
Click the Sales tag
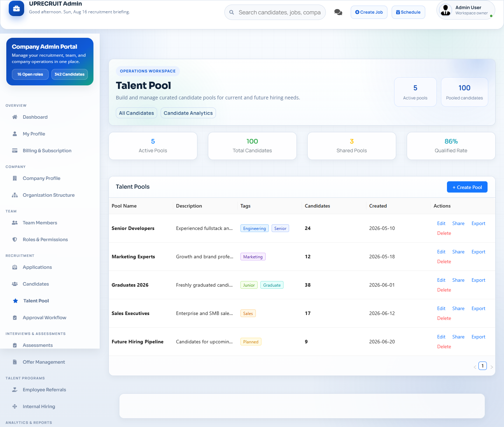(248, 313)
